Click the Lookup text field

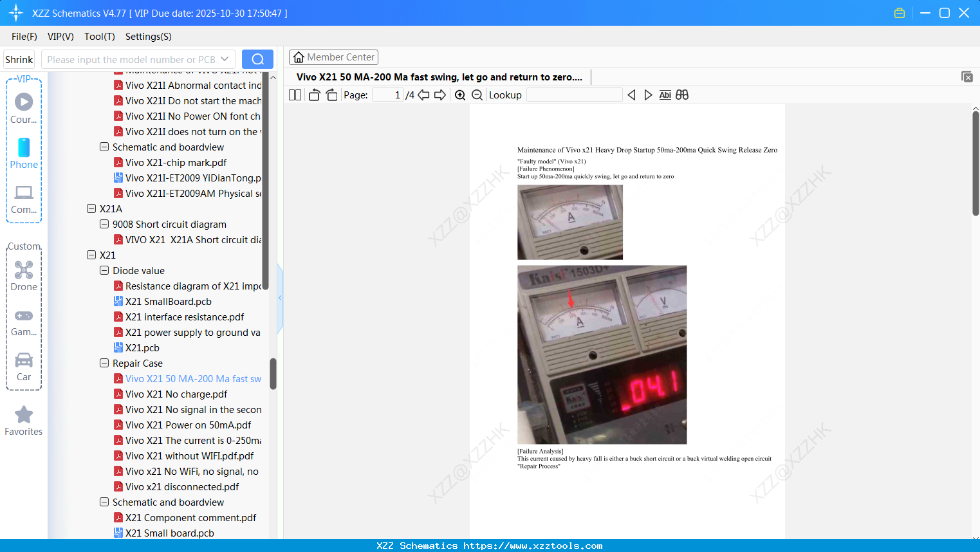tap(575, 95)
